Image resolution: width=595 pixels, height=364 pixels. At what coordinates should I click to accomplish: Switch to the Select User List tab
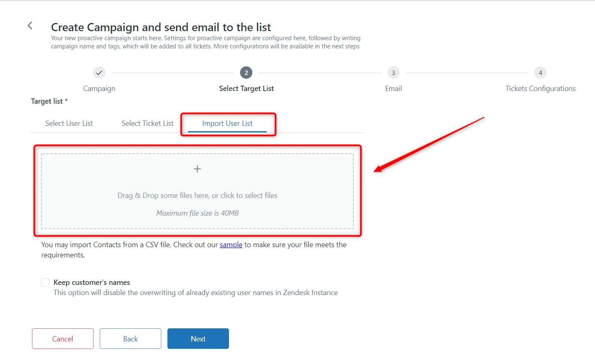click(x=69, y=123)
